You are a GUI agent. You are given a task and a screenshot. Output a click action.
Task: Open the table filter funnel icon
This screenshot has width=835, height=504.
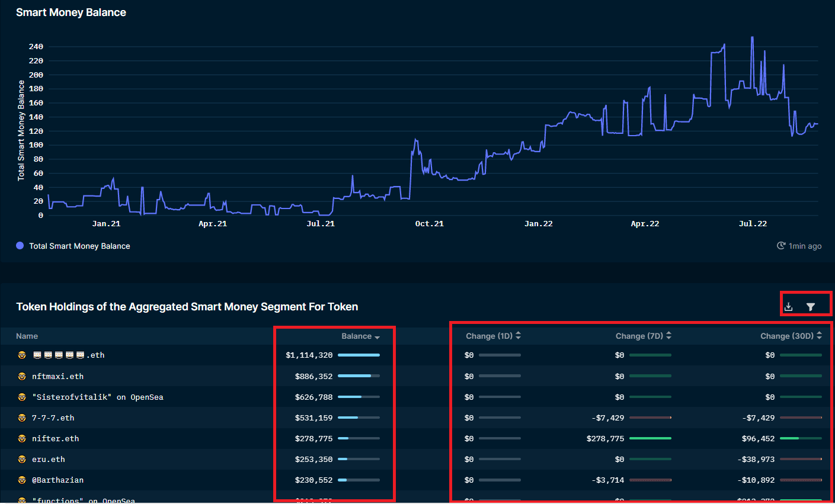click(x=811, y=307)
